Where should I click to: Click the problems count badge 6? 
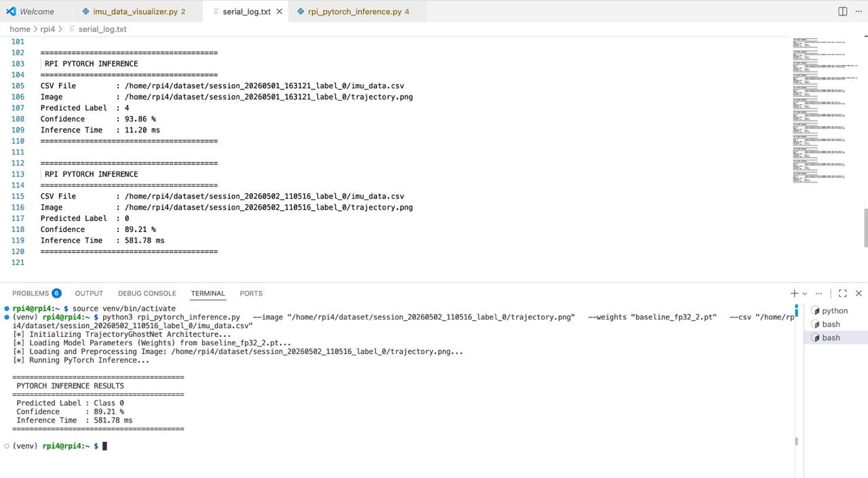click(56, 294)
